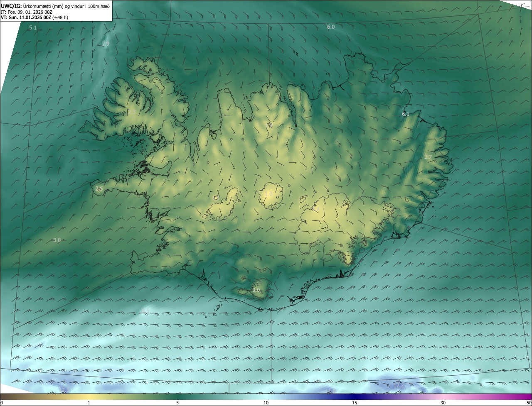Image resolution: width=532 pixels, height=406 pixels.
Task: Click the 1.0 value label on the glacier
Action: point(268,193)
